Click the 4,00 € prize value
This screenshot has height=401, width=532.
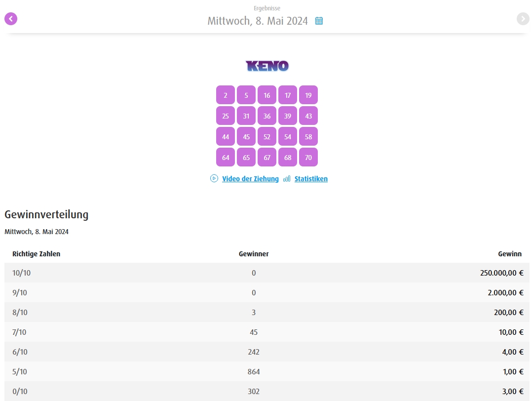[513, 352]
